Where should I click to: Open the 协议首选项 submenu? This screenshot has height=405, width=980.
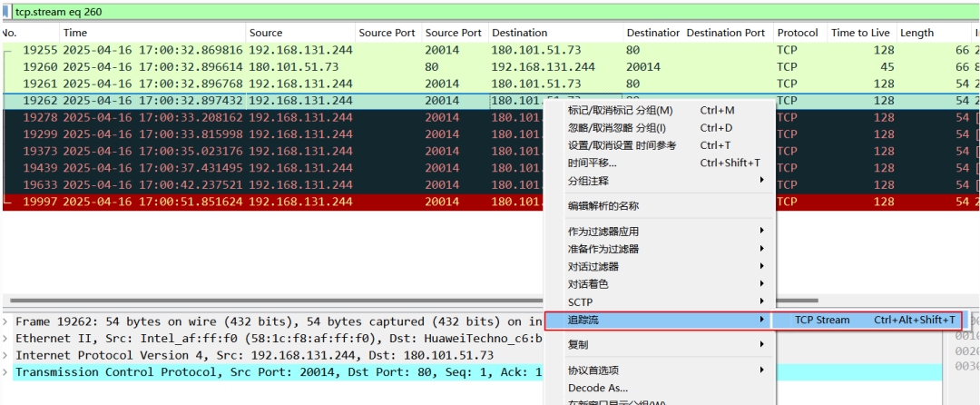[659, 370]
